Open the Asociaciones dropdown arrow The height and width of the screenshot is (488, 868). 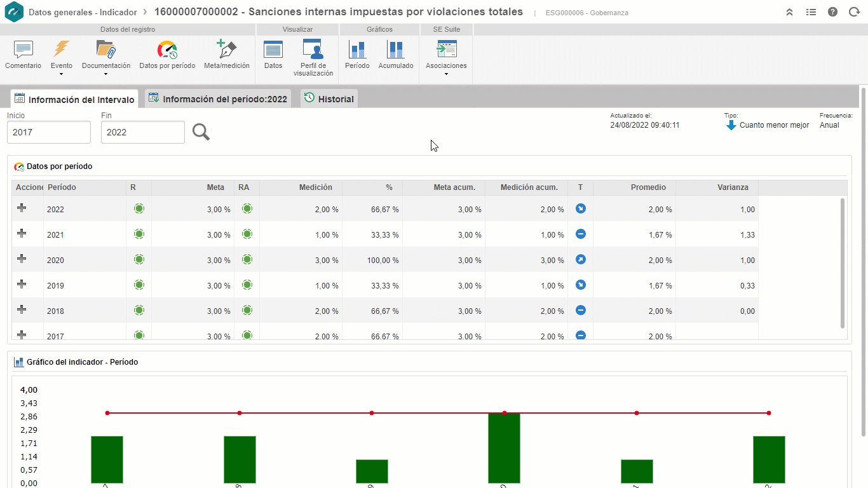pyautogui.click(x=446, y=74)
